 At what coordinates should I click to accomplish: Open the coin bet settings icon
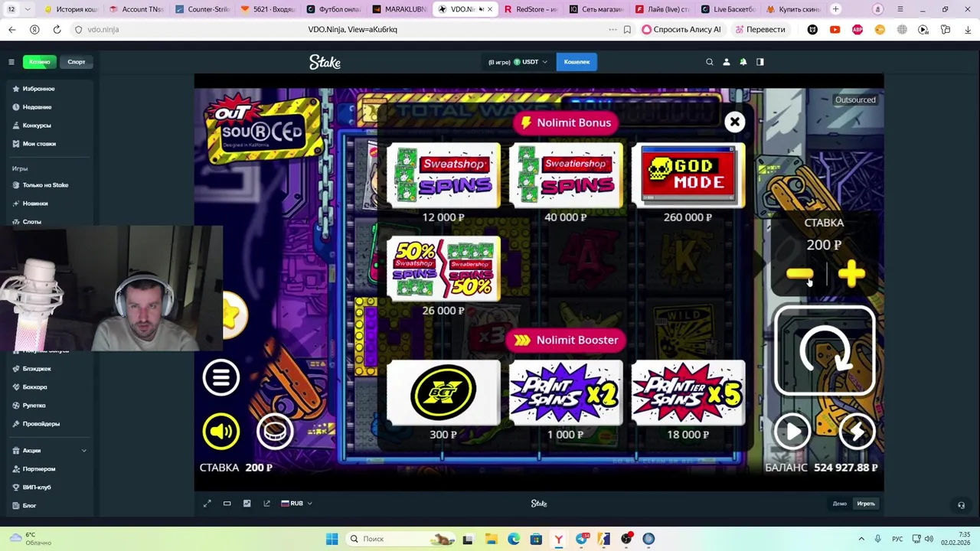point(275,432)
